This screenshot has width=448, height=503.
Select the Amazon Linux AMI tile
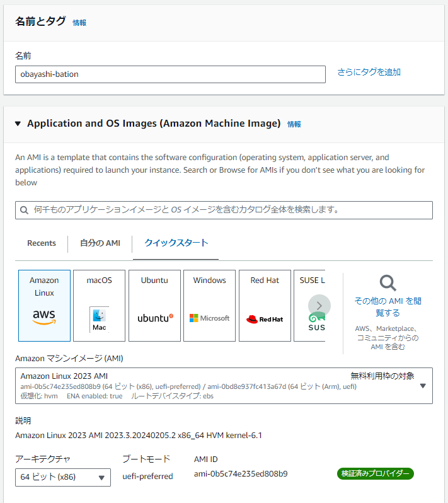click(44, 305)
